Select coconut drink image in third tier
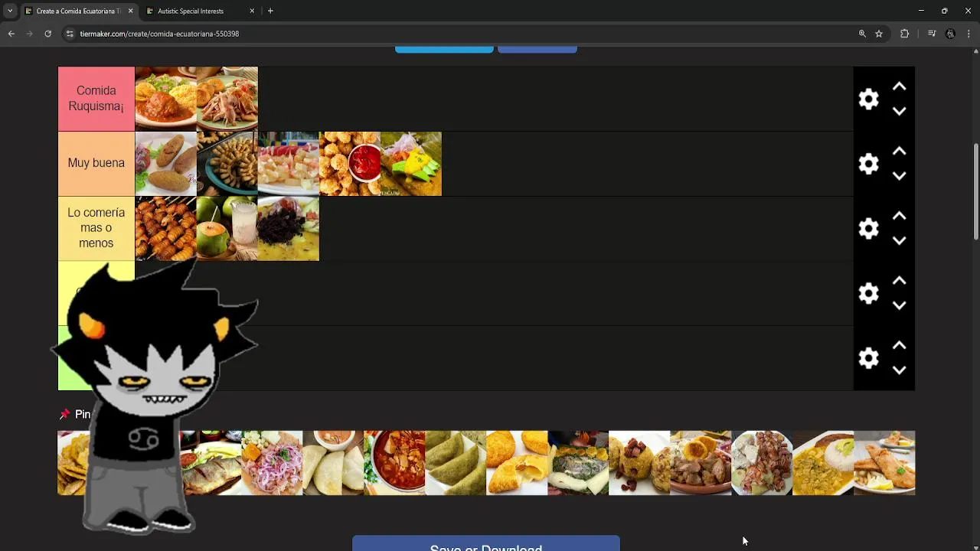This screenshot has height=551, width=980. [x=227, y=229]
